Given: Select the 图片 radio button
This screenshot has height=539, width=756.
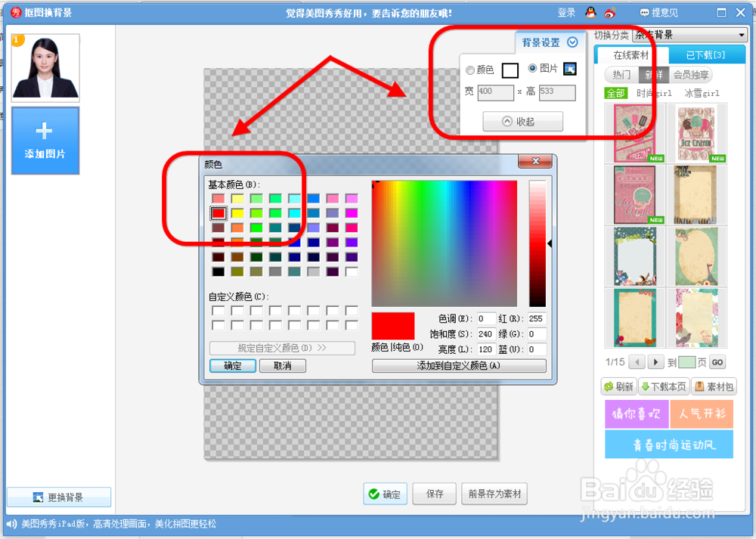Looking at the screenshot, I should [x=532, y=69].
